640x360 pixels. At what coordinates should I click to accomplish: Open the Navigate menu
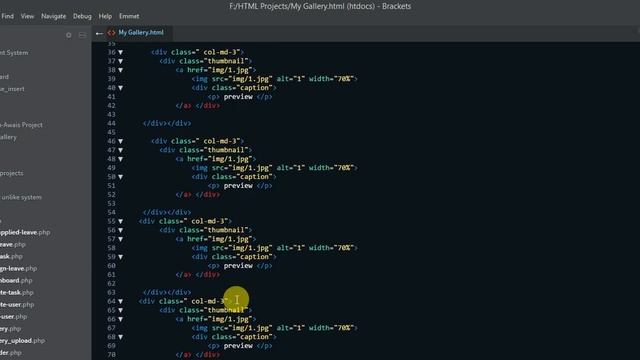pyautogui.click(x=53, y=16)
